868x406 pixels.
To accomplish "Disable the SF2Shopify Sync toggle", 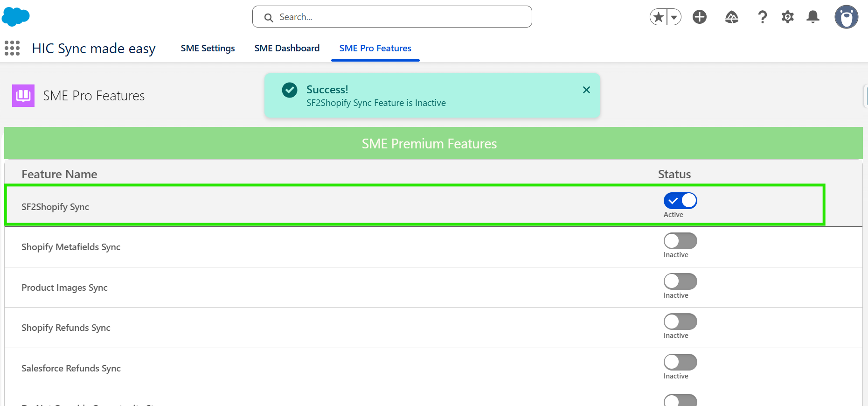I will 680,201.
